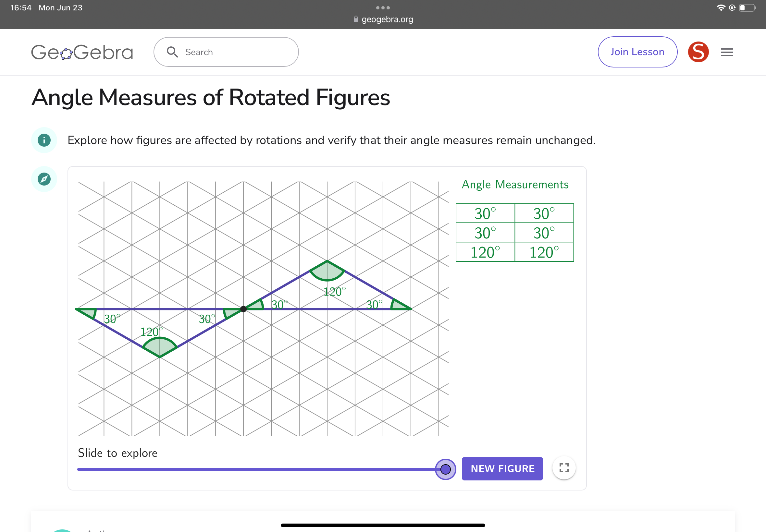Click the top-left 30° table cell
This screenshot has width=766, height=532.
[485, 213]
